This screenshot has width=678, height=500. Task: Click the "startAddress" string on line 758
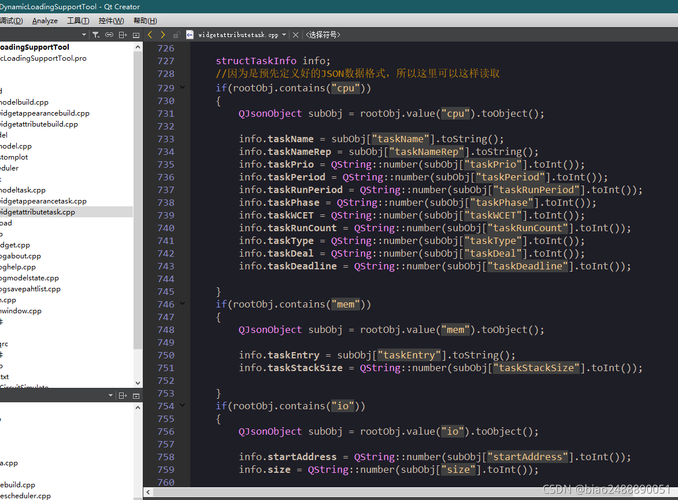[x=528, y=457]
